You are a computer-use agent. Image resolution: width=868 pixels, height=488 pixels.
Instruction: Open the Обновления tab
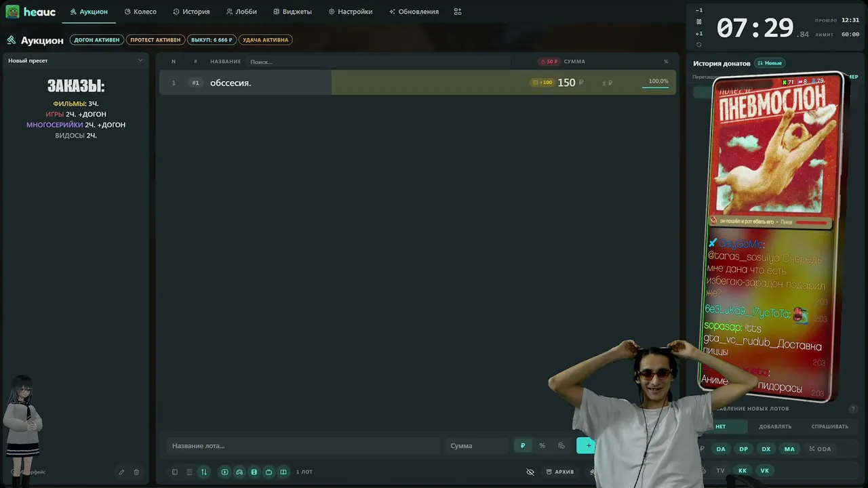coord(414,12)
